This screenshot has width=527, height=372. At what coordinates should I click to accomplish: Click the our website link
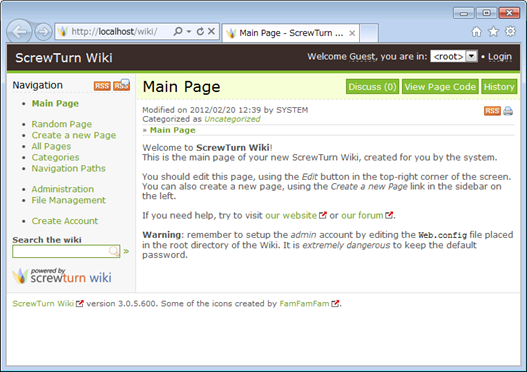point(291,215)
